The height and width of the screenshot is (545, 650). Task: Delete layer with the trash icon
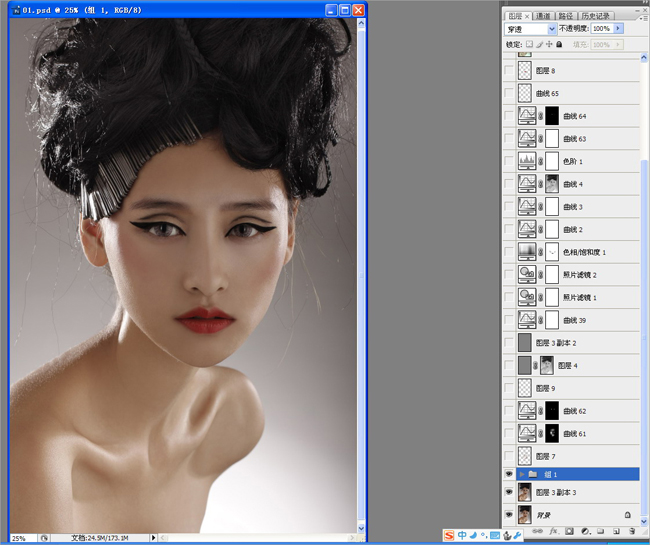pyautogui.click(x=632, y=531)
